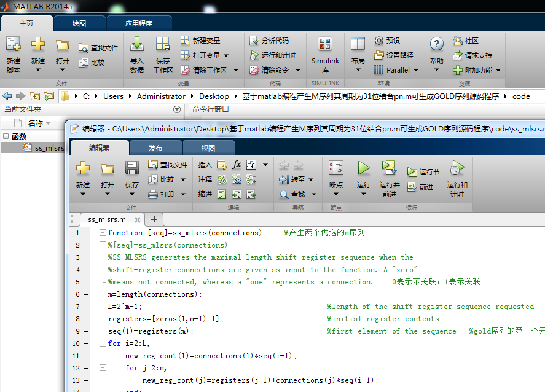
Task: Click browse for folder icon in address bar
Action: click(49, 96)
